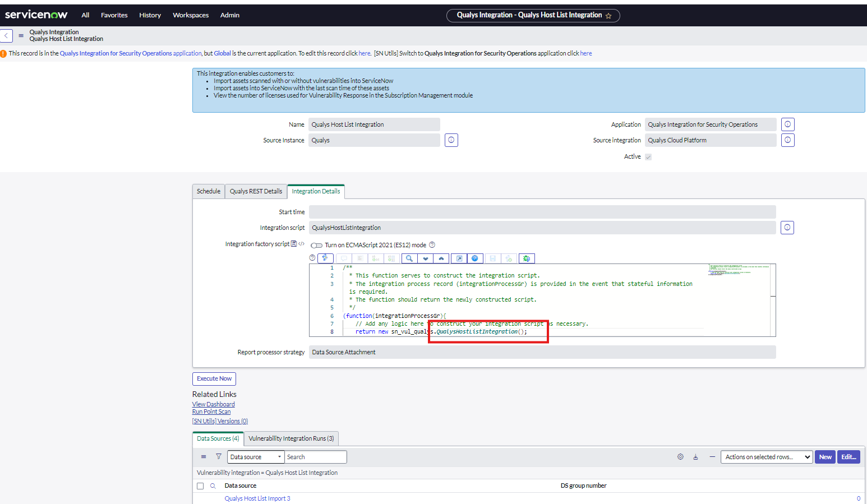Screen dimensions: 867x504
Task: Open the [SN Utils] Versions (0) link
Action: (220, 421)
